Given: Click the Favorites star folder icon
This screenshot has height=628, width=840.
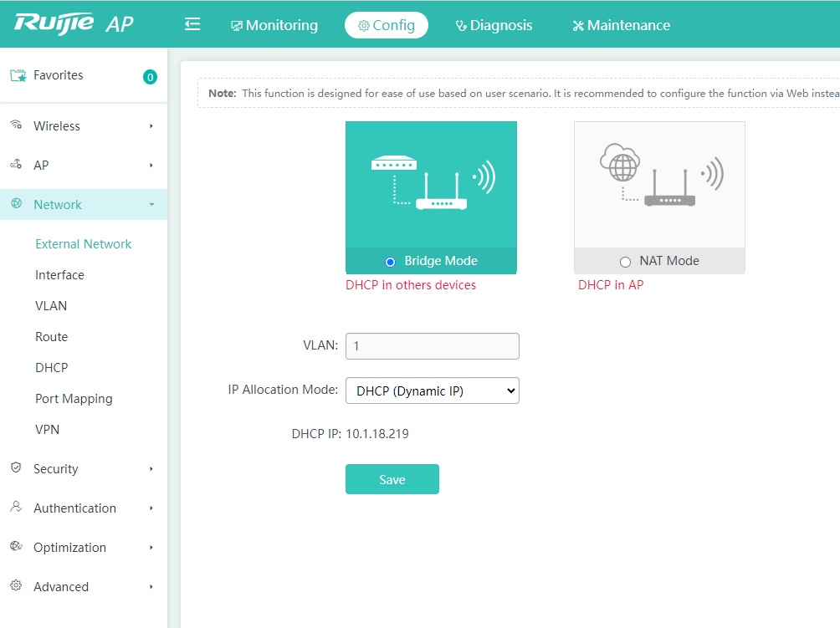Looking at the screenshot, I should (x=18, y=75).
